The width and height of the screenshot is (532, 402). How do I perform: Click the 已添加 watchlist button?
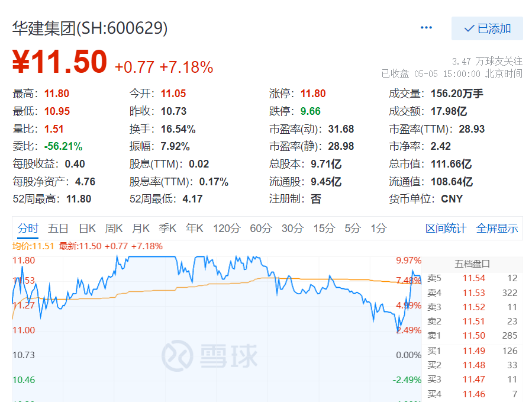[487, 28]
